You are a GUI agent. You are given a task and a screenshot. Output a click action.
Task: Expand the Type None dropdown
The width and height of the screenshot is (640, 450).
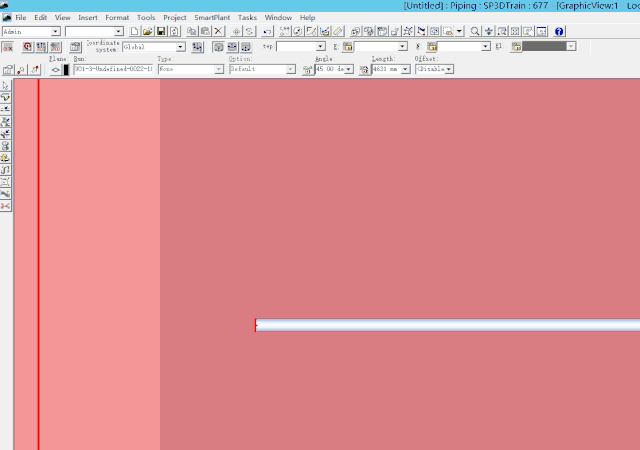click(x=219, y=69)
